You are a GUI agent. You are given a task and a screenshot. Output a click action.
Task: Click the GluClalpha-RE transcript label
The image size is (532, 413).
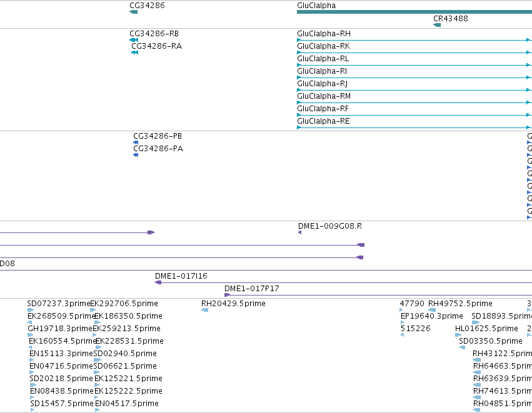click(323, 121)
